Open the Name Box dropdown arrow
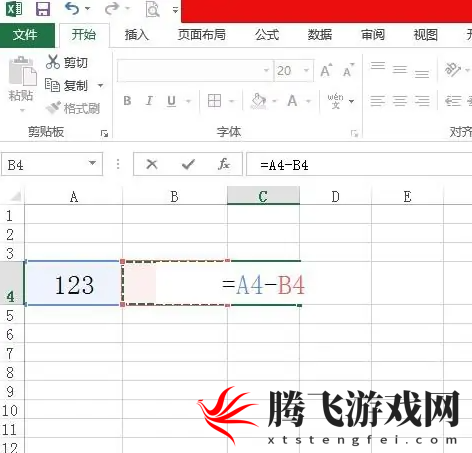This screenshot has height=453, width=472. click(92, 163)
